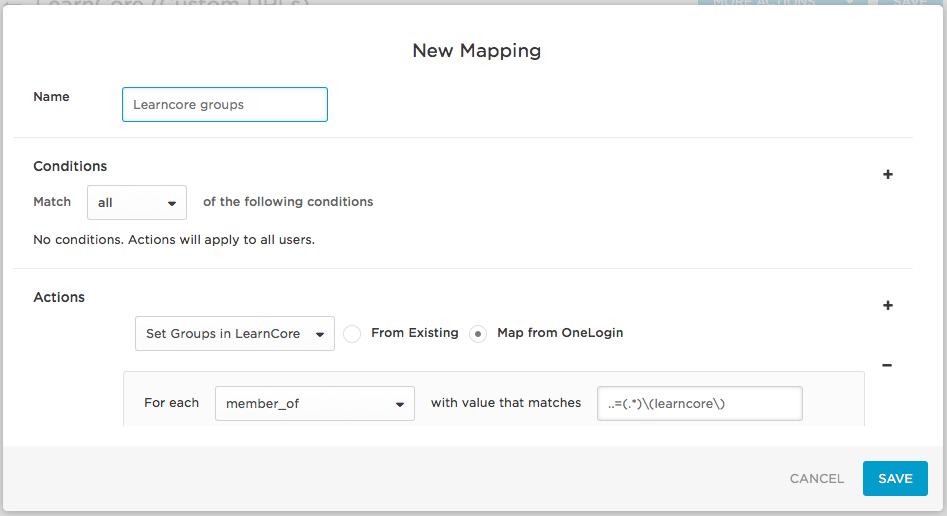Add another action using the Actions plus icon

coord(887,306)
